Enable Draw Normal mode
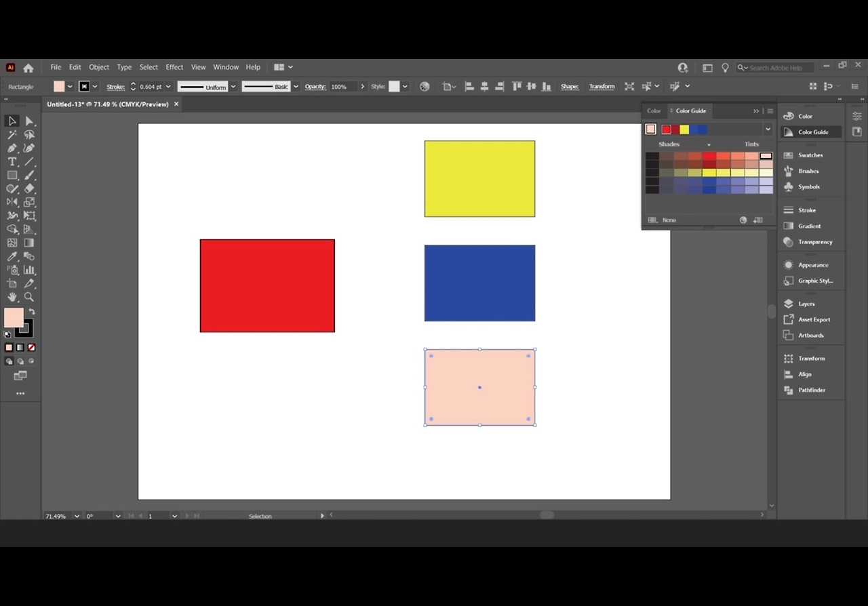Screen dimensions: 868x606 (x=9, y=361)
